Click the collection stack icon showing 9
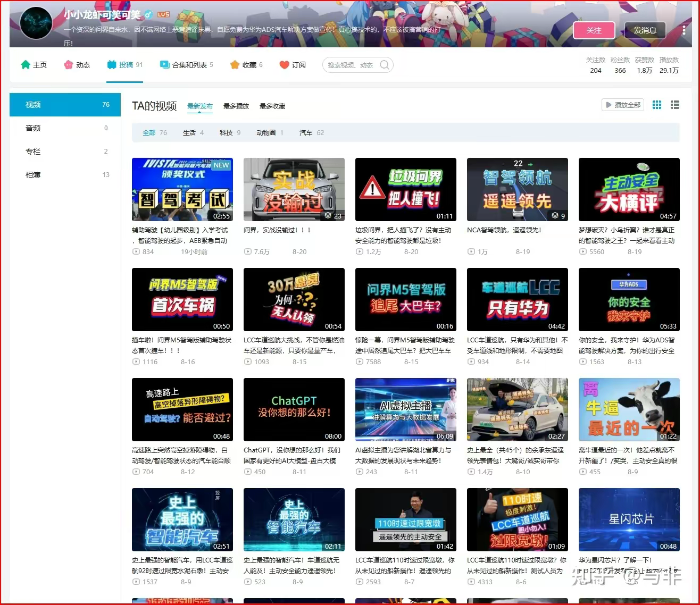 click(x=555, y=216)
